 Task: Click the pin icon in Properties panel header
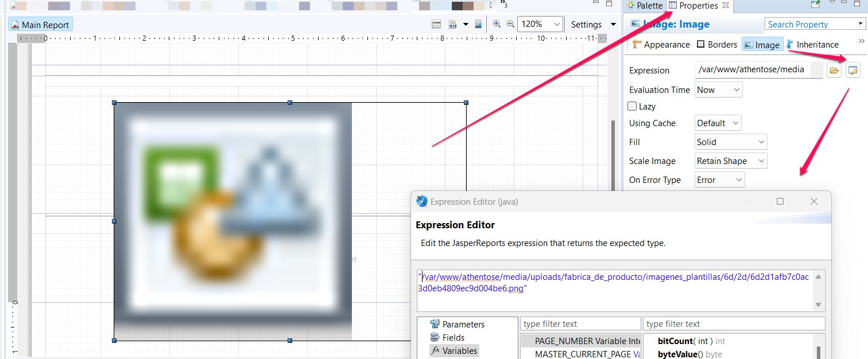point(815,5)
